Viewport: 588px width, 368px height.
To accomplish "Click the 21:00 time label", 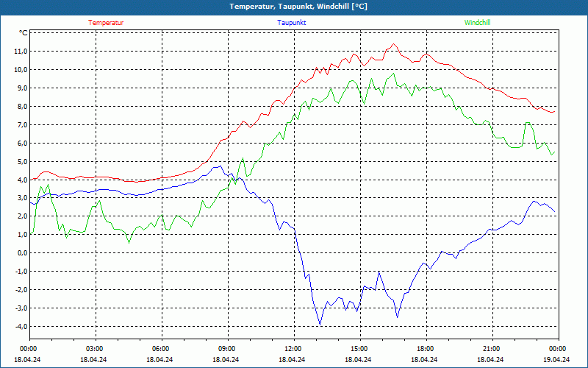I will (492, 349).
